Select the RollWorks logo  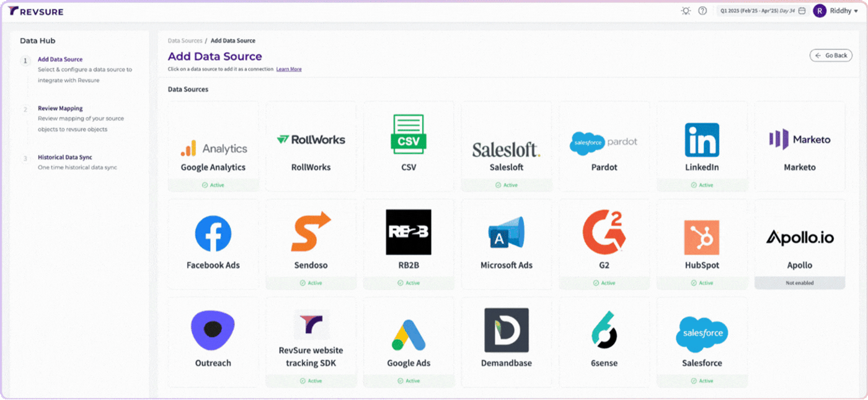pyautogui.click(x=311, y=140)
